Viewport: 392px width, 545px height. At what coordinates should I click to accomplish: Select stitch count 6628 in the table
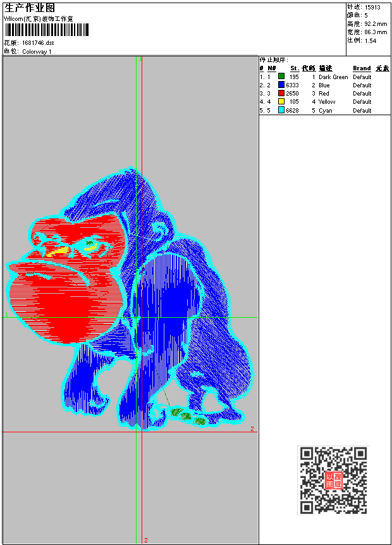tap(292, 111)
